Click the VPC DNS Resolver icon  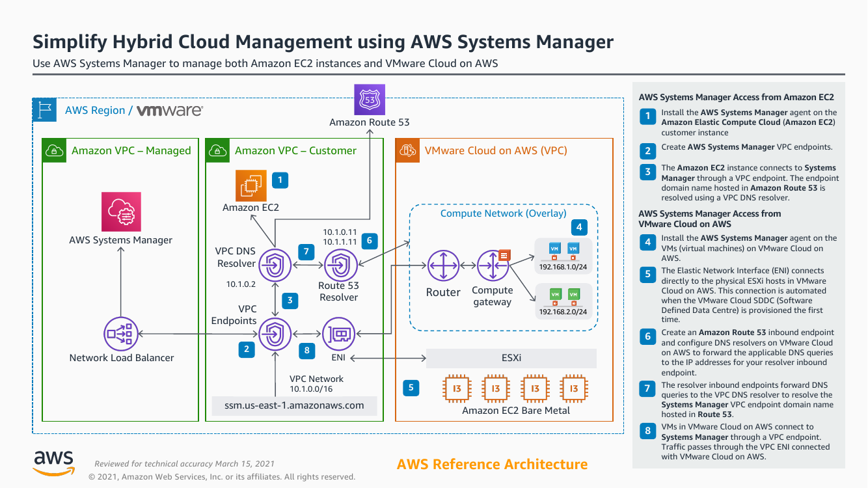click(x=276, y=265)
